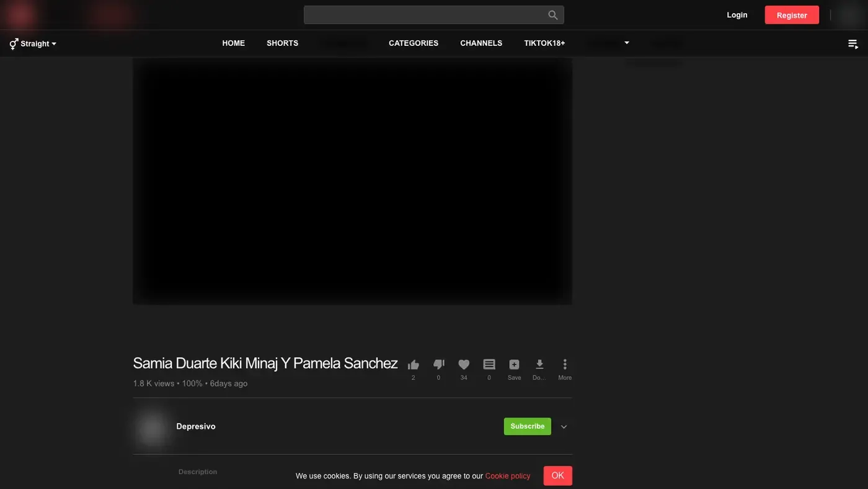Click the search magnifier icon

552,15
